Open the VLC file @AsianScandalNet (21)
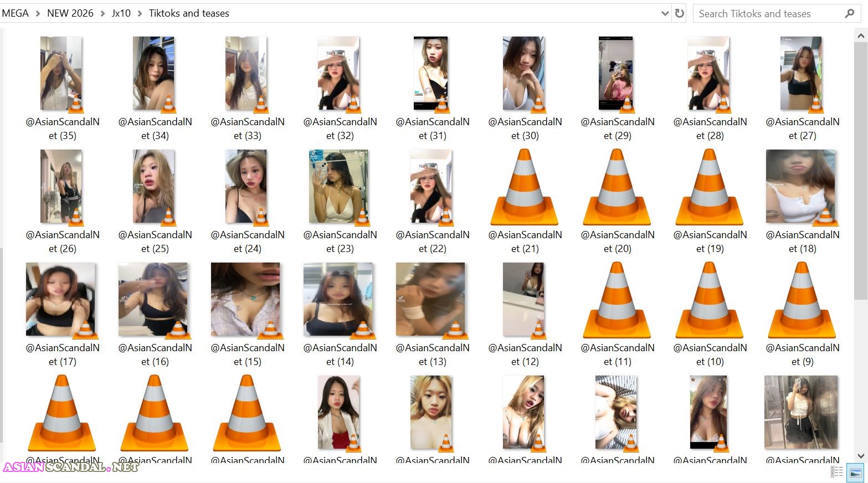The image size is (868, 483). 524,187
